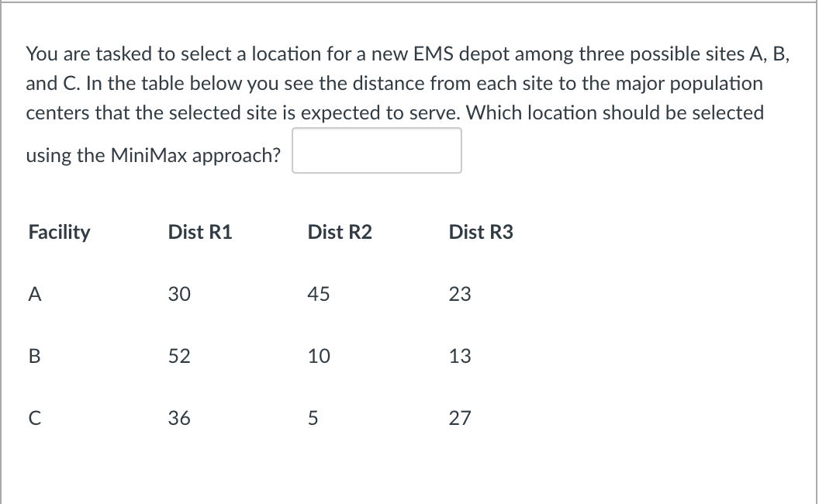Click the Facility column header
Screen dimensions: 819x504
(58, 232)
